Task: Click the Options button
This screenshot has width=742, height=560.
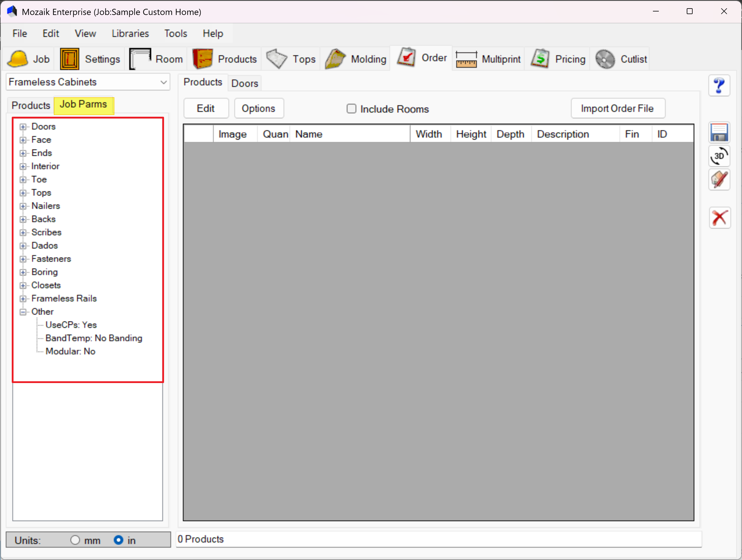Action: [x=259, y=108]
